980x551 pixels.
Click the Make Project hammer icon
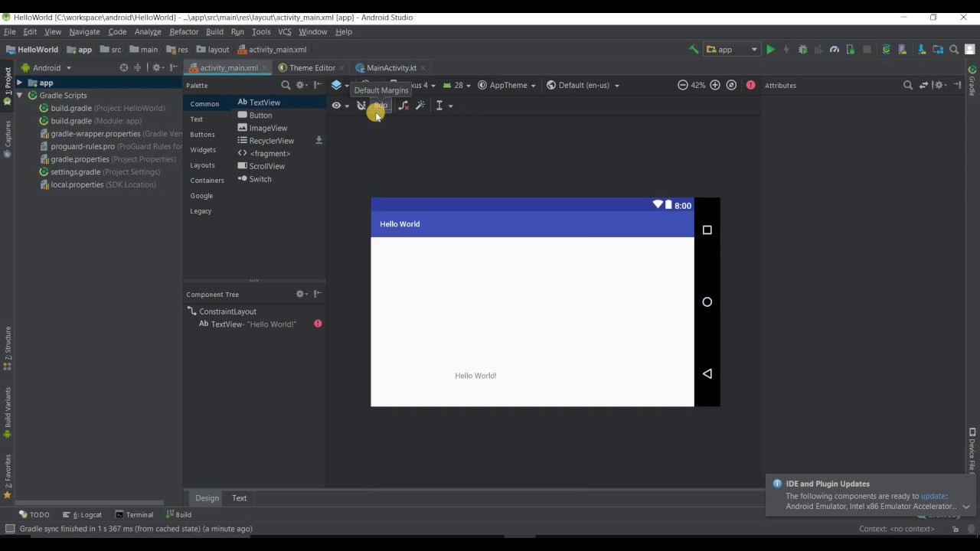point(694,50)
